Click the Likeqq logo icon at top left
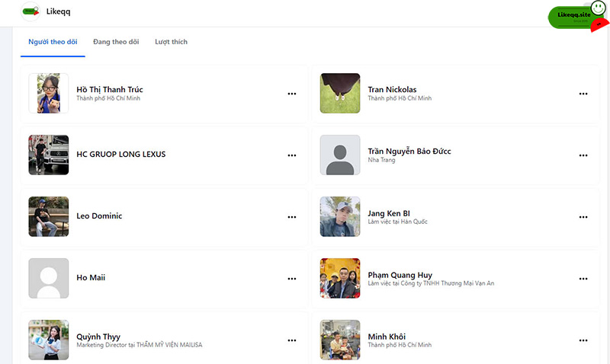Image resolution: width=610 pixels, height=364 pixels. (x=30, y=11)
